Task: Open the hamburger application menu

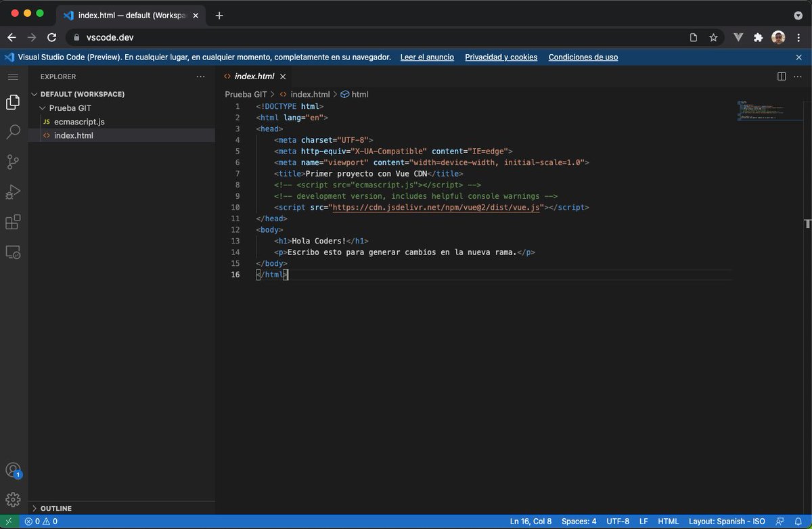Action: click(13, 76)
